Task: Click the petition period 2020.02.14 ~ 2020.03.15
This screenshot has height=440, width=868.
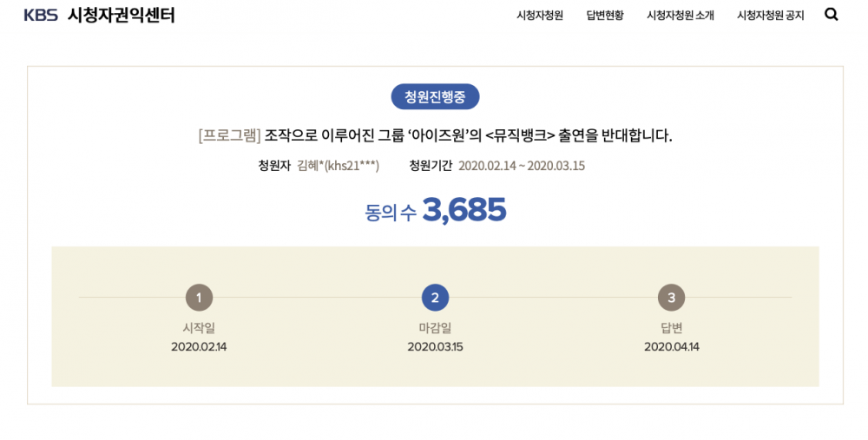Action: point(521,166)
